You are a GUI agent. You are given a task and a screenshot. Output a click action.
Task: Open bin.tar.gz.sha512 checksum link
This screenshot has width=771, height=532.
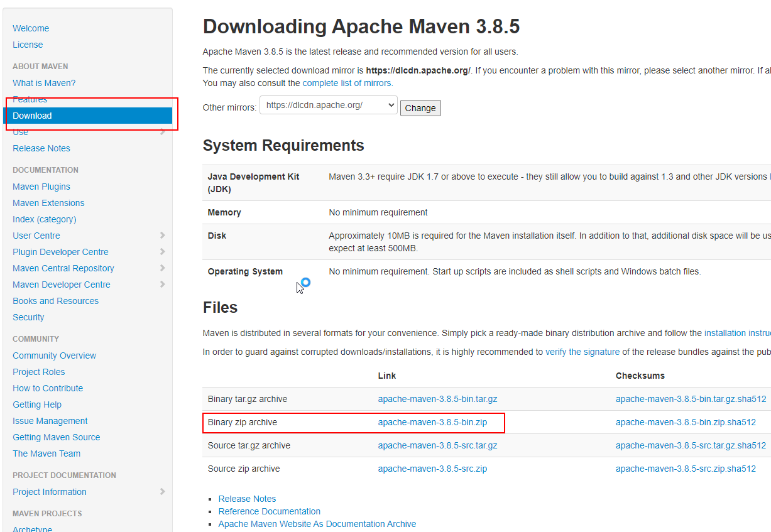click(691, 399)
